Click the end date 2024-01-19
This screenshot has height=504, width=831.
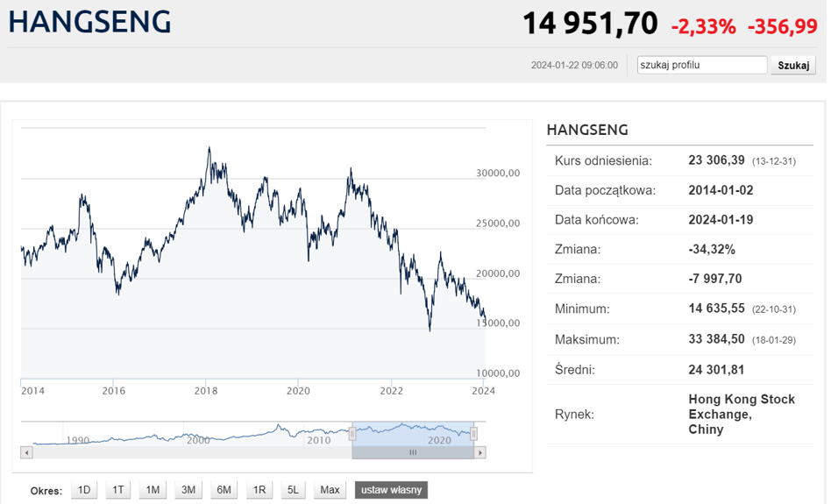(721, 220)
